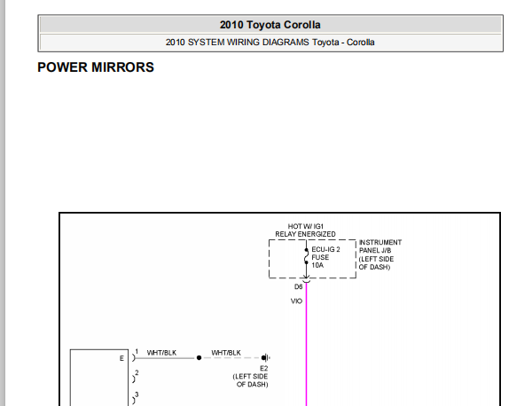Click connector pin 3
The width and height of the screenshot is (532, 406).
135,398
